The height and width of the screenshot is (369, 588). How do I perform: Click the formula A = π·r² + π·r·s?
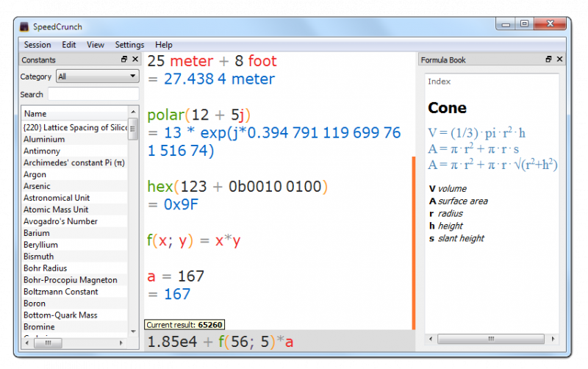(x=473, y=148)
